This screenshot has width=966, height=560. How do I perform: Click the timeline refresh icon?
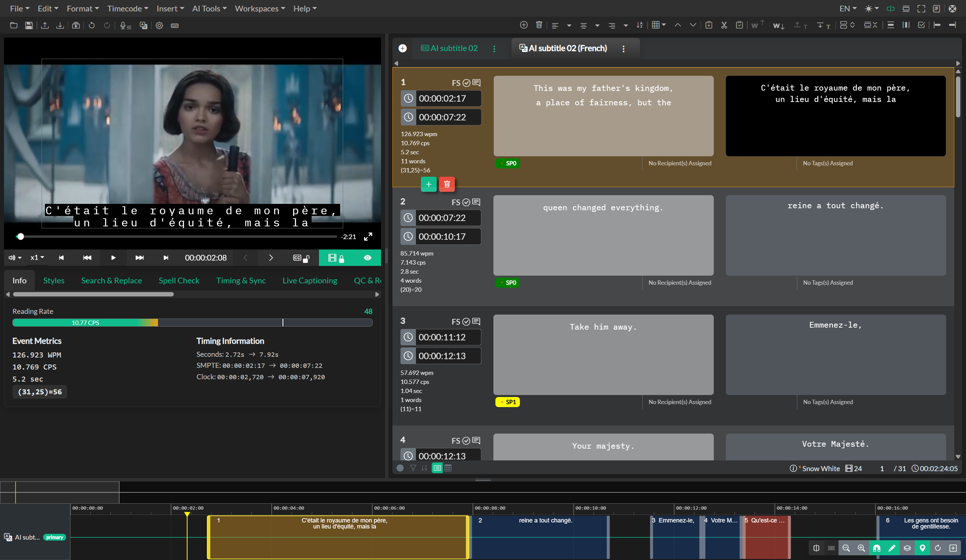click(x=937, y=548)
